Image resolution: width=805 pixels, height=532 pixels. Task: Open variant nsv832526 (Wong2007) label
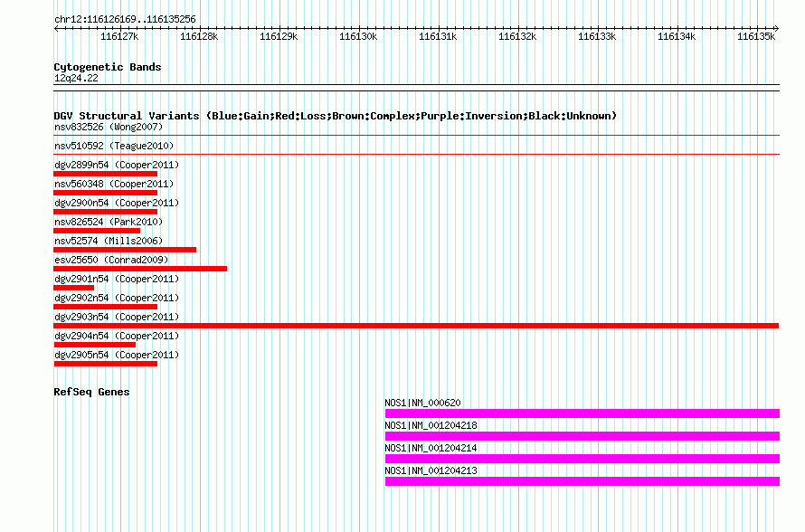(x=109, y=127)
